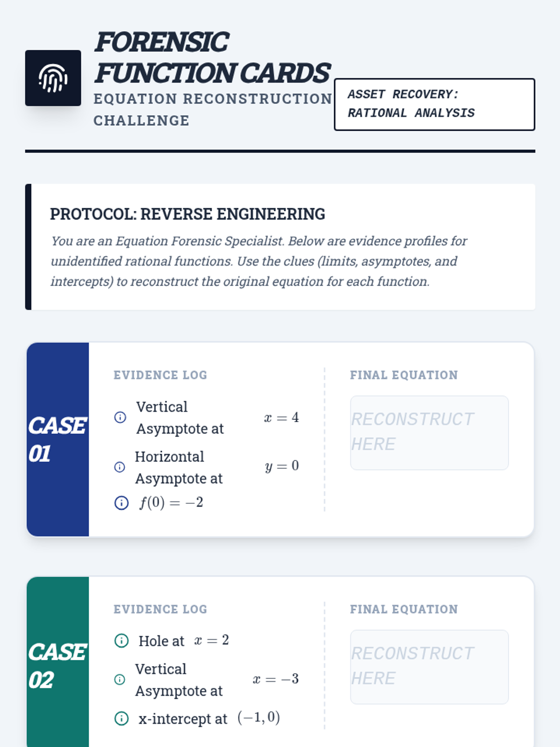Click the Forensic Function Cards title
Image resolution: width=560 pixels, height=747 pixels.
click(212, 57)
